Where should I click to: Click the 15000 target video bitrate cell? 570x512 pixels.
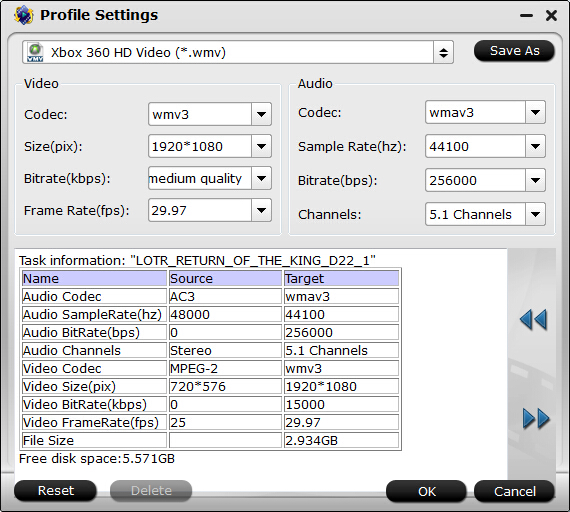[x=341, y=404]
